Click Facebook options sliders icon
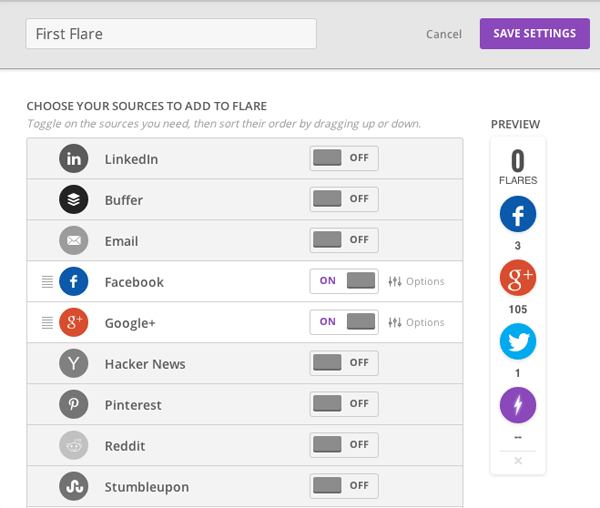 click(395, 282)
